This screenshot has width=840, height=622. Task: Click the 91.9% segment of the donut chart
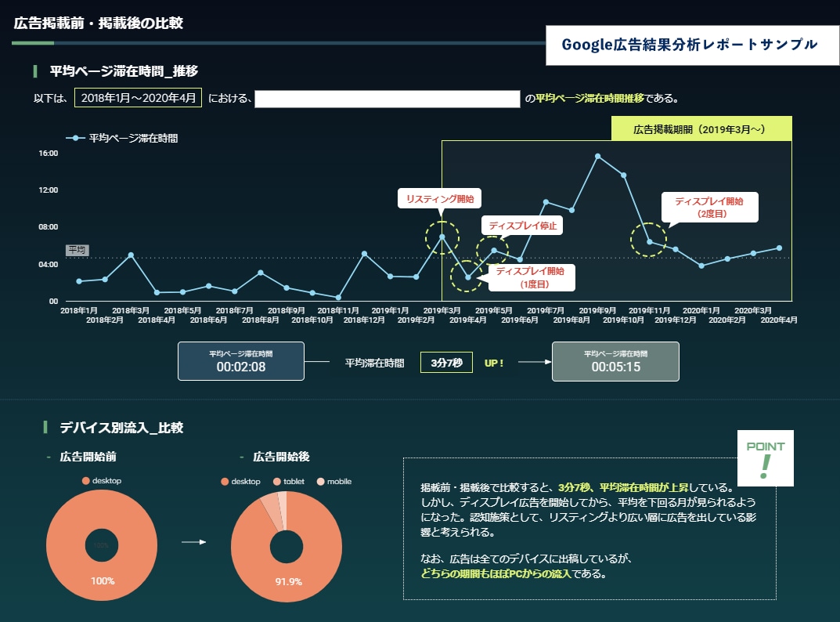289,581
